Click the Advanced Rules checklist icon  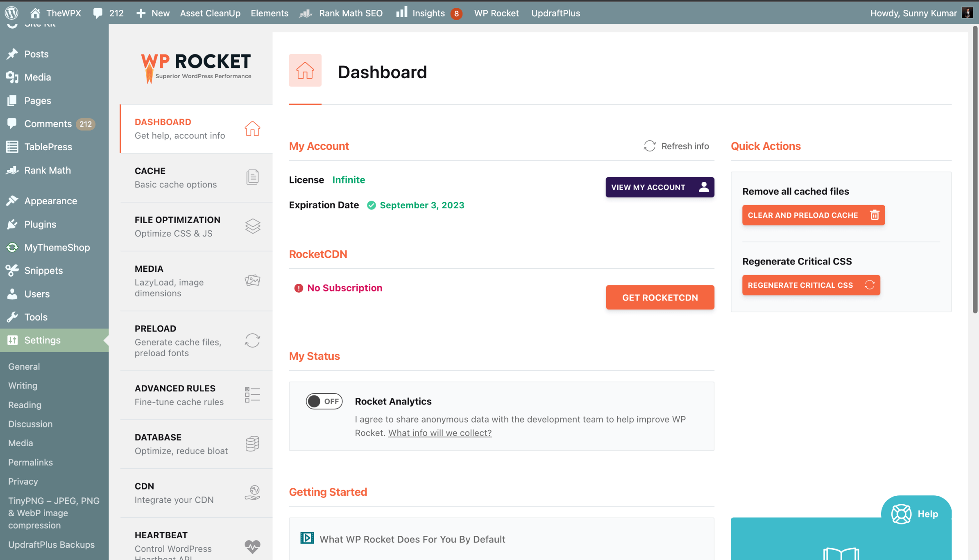click(x=252, y=395)
